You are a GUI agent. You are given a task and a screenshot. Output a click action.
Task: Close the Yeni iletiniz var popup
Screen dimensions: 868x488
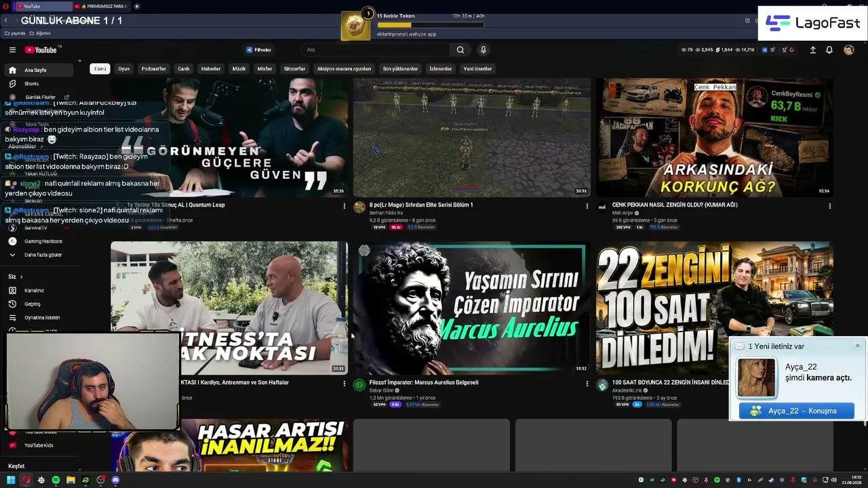857,346
